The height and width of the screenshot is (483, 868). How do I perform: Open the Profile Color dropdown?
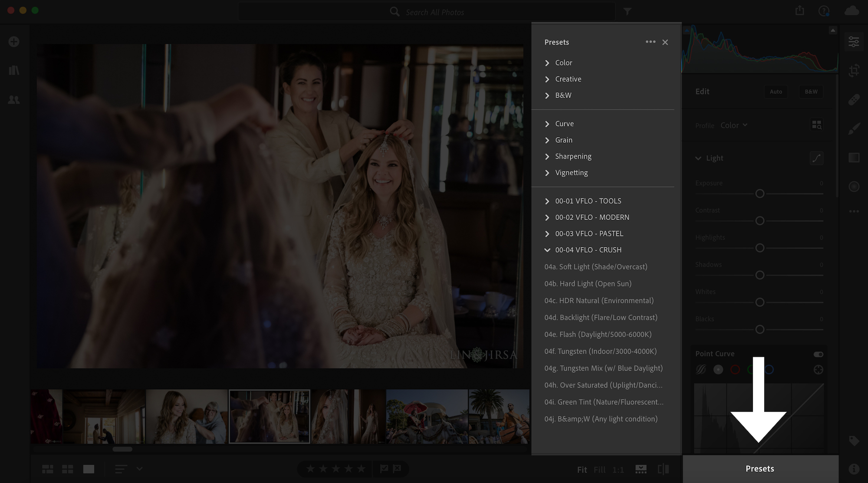pyautogui.click(x=733, y=125)
